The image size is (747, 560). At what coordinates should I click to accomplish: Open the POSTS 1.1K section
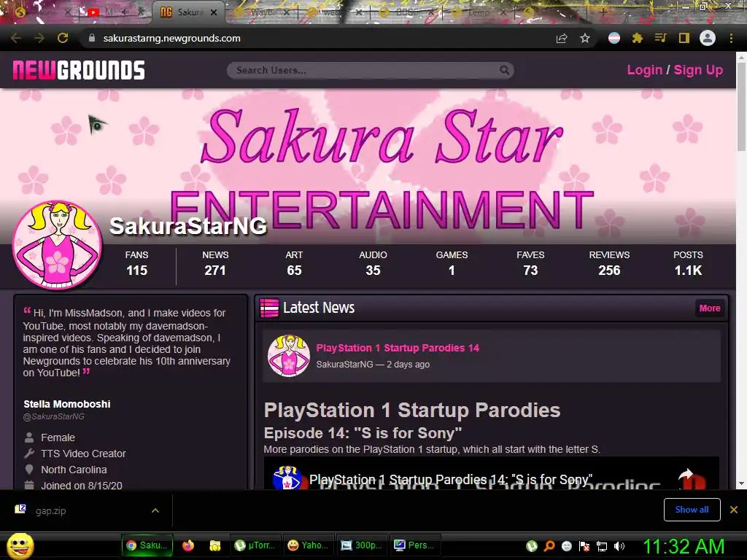688,263
